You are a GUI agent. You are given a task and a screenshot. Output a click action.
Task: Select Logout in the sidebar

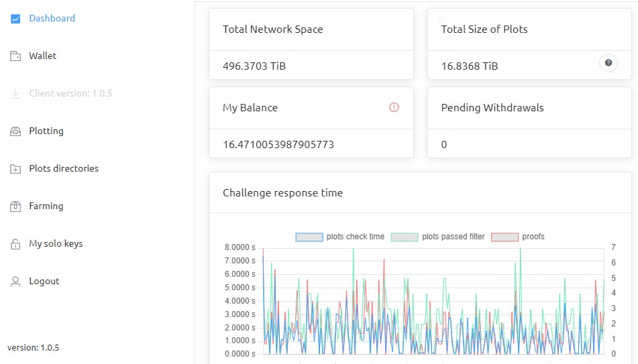(x=44, y=281)
